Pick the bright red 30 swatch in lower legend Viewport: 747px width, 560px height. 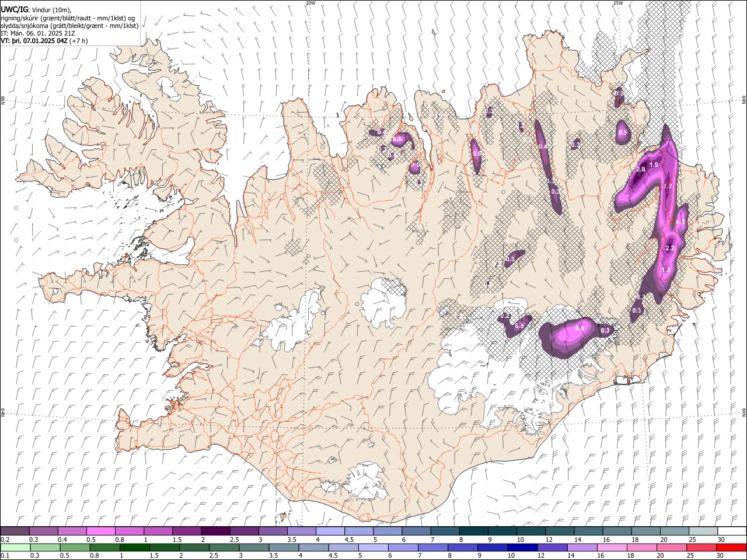tap(731, 548)
